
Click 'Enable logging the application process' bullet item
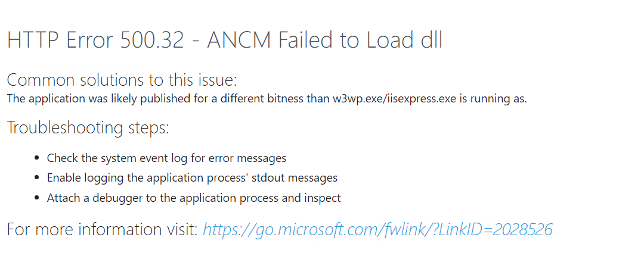click(192, 178)
